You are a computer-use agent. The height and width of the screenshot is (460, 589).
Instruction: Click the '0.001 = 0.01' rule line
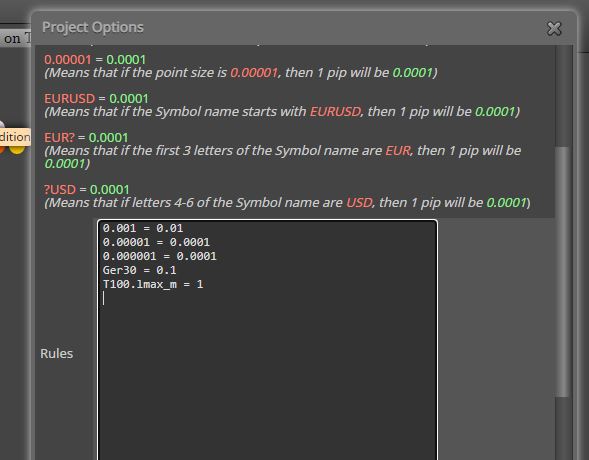pos(143,228)
